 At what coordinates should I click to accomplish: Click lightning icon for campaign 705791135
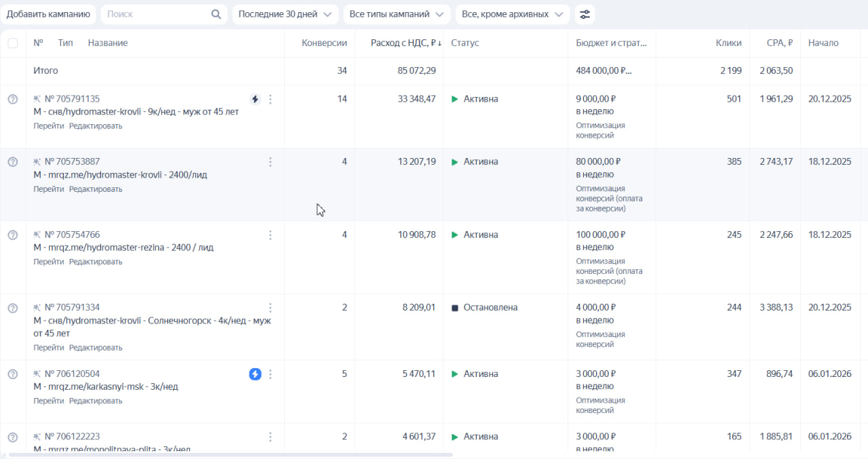coord(255,100)
